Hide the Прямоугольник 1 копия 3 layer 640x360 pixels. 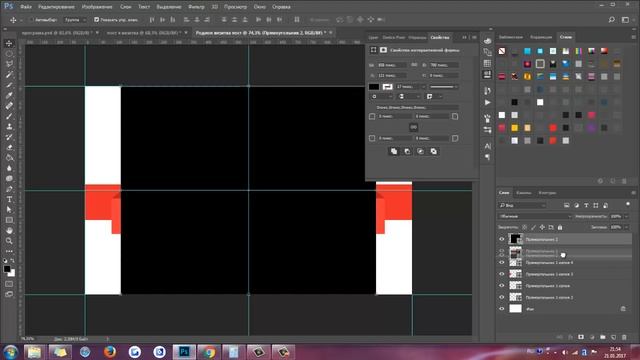[502, 274]
